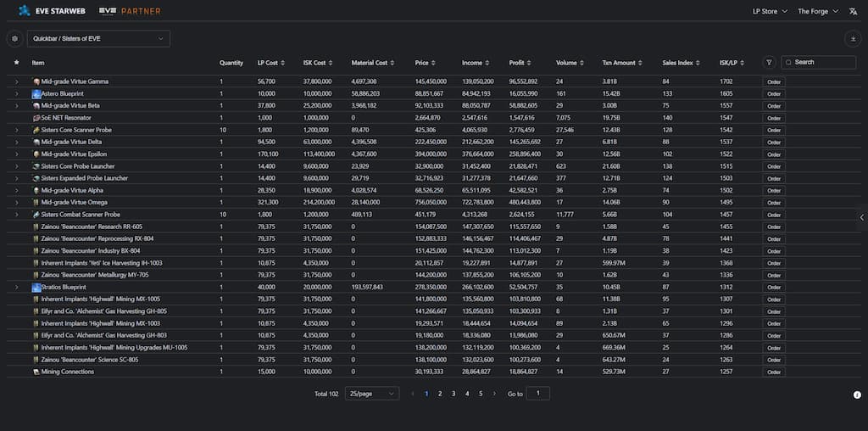Click the Mid-grade Virtue Delta item name
Viewport: 868px width, 431px height.
click(71, 142)
